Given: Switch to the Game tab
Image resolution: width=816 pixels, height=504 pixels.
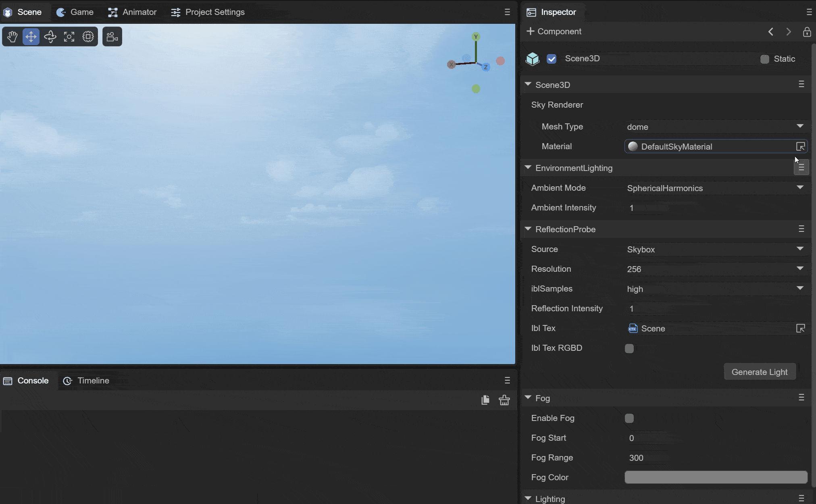Looking at the screenshot, I should click(x=75, y=12).
